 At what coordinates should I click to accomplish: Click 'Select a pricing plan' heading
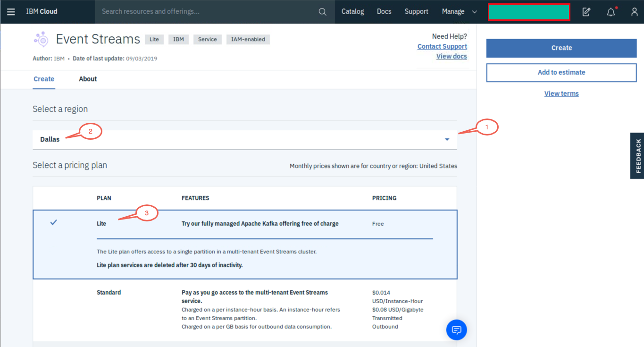(x=70, y=165)
